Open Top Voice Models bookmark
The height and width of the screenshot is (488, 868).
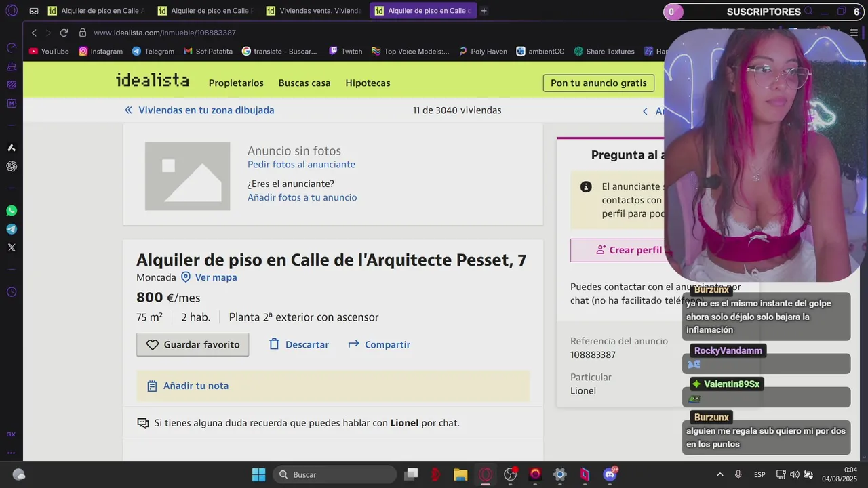click(x=410, y=51)
